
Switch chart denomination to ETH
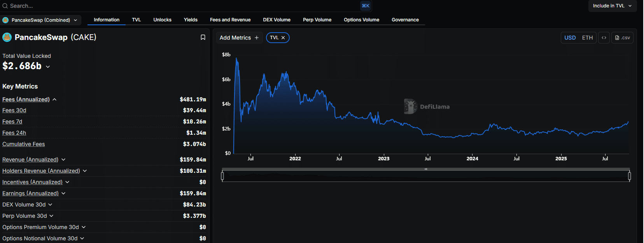click(x=587, y=38)
